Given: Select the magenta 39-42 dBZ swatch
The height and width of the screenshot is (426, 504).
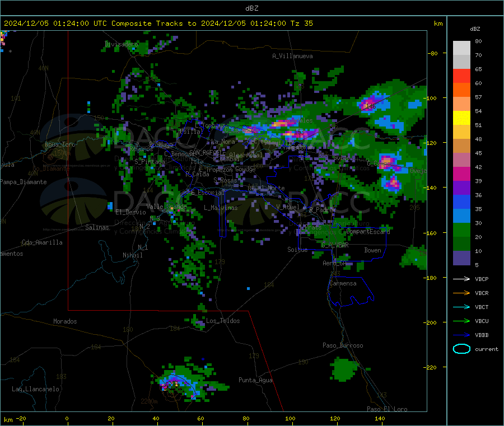Looking at the screenshot, I should 461,174.
